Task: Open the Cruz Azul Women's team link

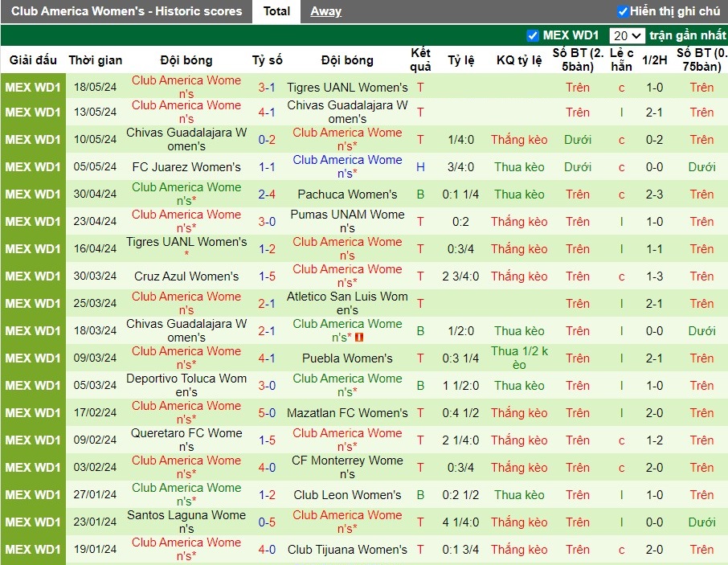Action: 186,276
